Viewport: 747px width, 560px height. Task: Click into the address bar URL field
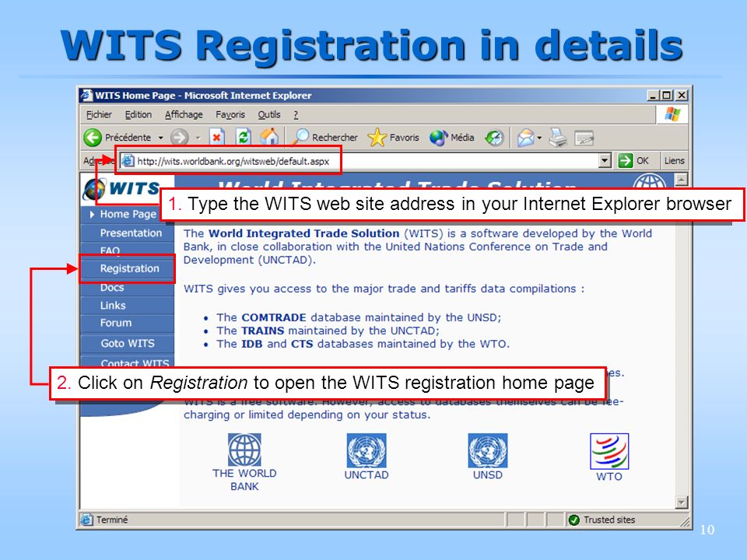(359, 161)
